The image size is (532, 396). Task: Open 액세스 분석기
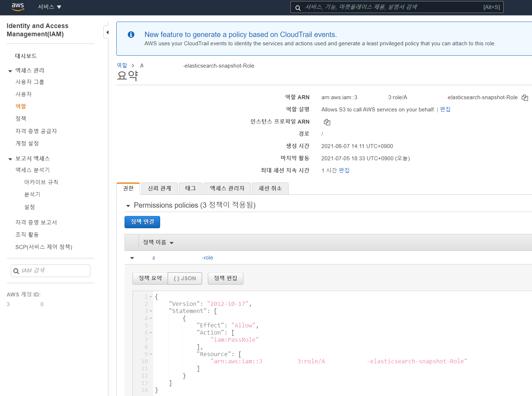33,170
